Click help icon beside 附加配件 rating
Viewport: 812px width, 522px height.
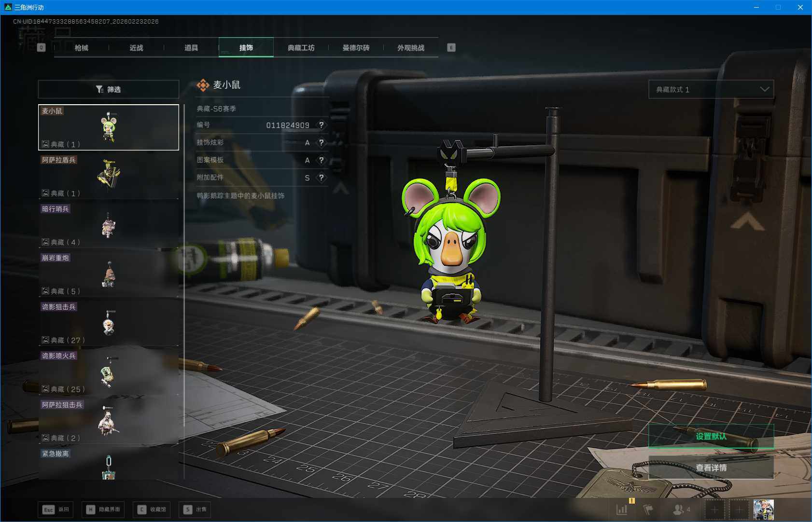[x=321, y=178]
